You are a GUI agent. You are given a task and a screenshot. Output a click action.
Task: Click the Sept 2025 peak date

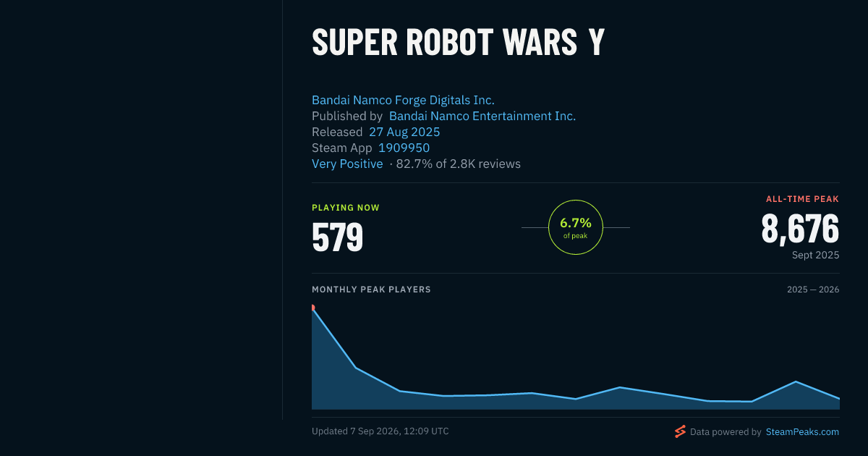815,256
